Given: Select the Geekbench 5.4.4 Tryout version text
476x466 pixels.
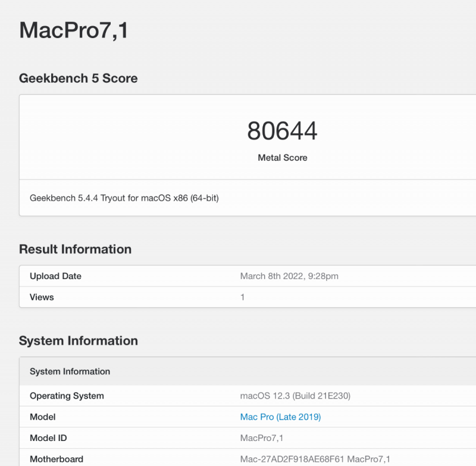Looking at the screenshot, I should click(x=124, y=198).
